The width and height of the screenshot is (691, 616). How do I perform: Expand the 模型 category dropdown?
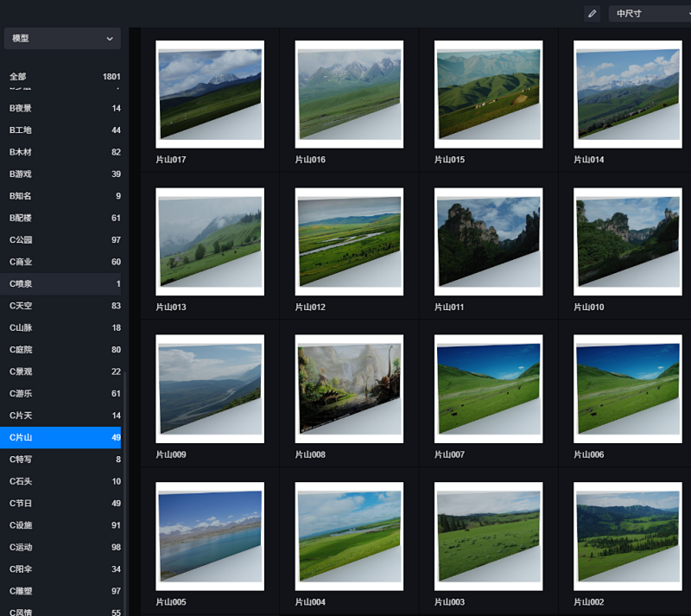tap(62, 38)
